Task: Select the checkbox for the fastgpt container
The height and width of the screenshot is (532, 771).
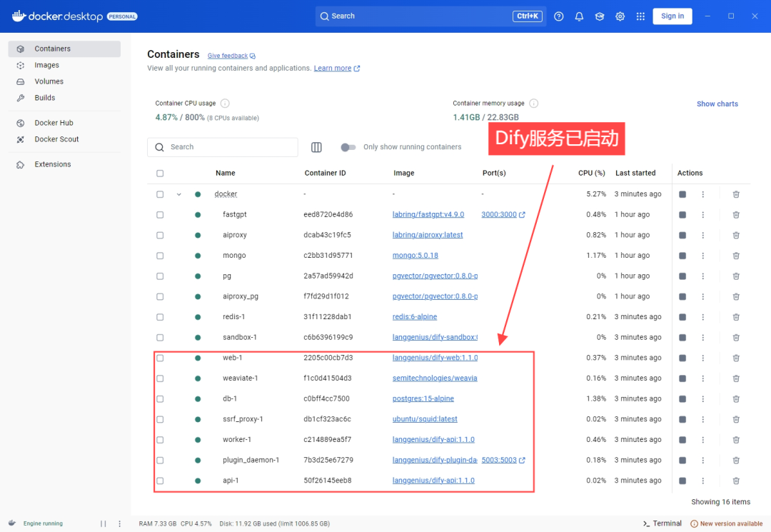Action: tap(160, 214)
